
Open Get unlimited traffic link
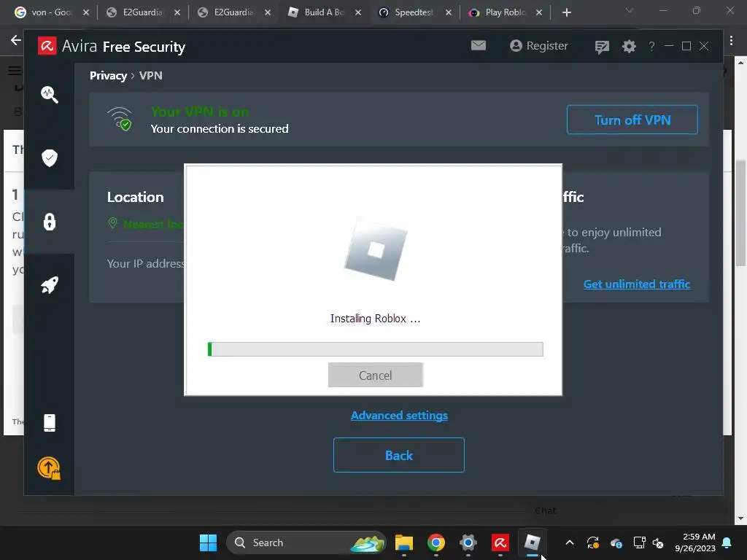coord(637,284)
